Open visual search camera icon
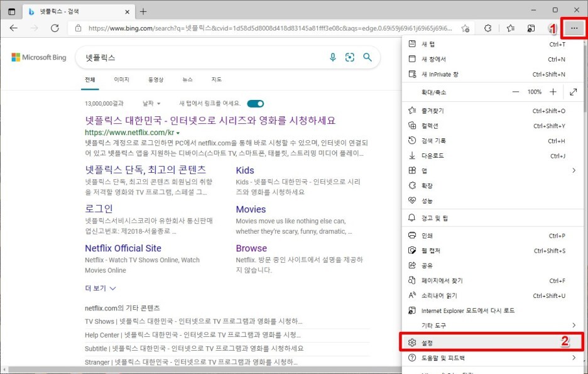This screenshot has width=588, height=374. click(x=349, y=57)
